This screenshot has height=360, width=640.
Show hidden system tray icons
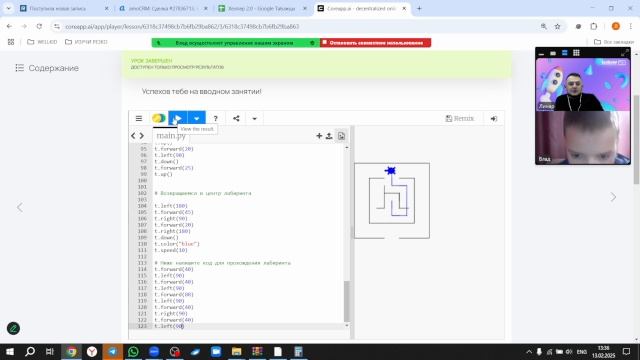tap(529, 351)
